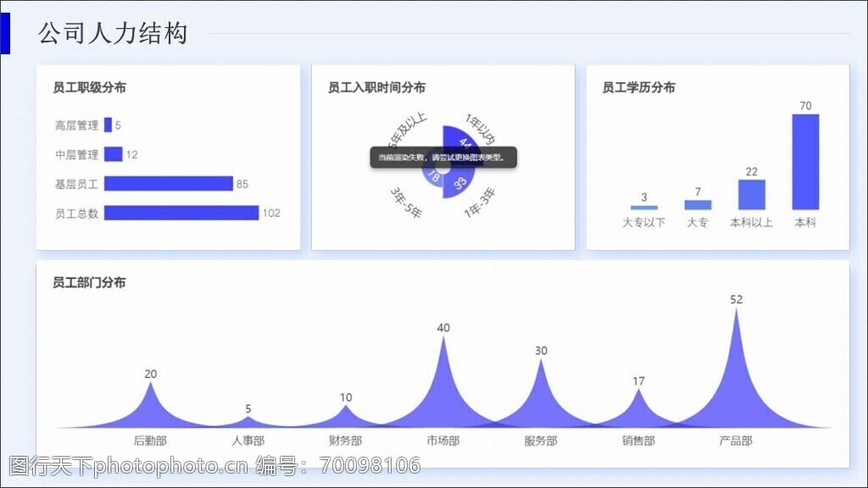Image resolution: width=868 pixels, height=488 pixels.
Task: Select the 后勤部 peak with value 20
Action: coord(151,410)
